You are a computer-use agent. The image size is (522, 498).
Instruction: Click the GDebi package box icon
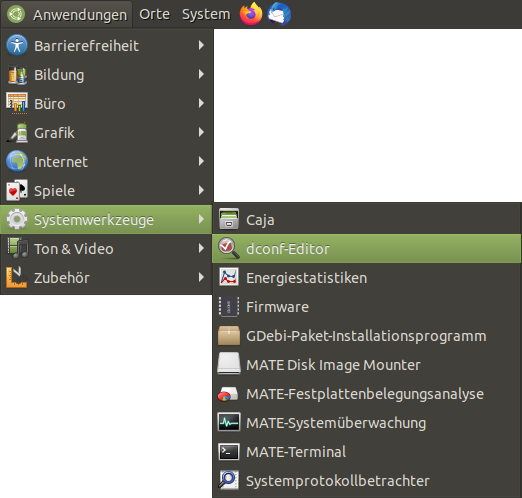229,335
